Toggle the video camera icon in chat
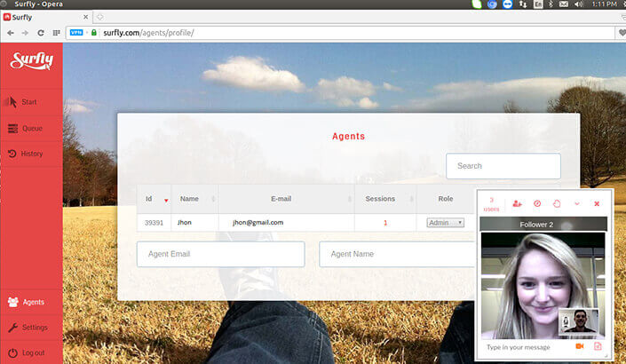Image resolution: width=626 pixels, height=364 pixels. pyautogui.click(x=580, y=346)
